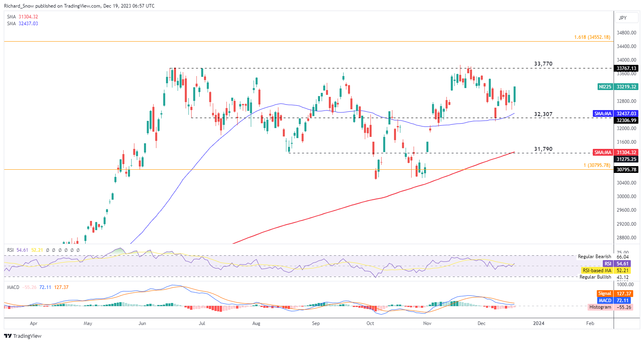Image resolution: width=644 pixels, height=343 pixels.
Task: Click the MACD indicator legend label
Action: pyautogui.click(x=13, y=287)
